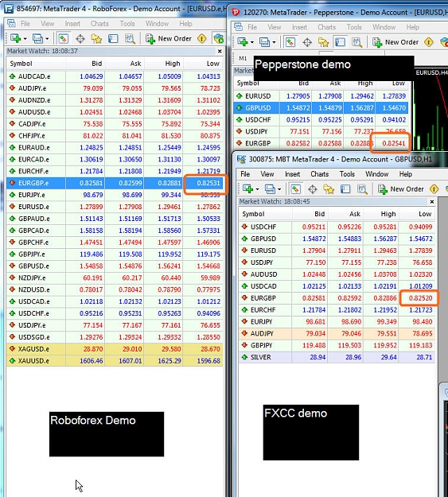
Task: Open File menu in RoboForex window
Action: point(25,23)
